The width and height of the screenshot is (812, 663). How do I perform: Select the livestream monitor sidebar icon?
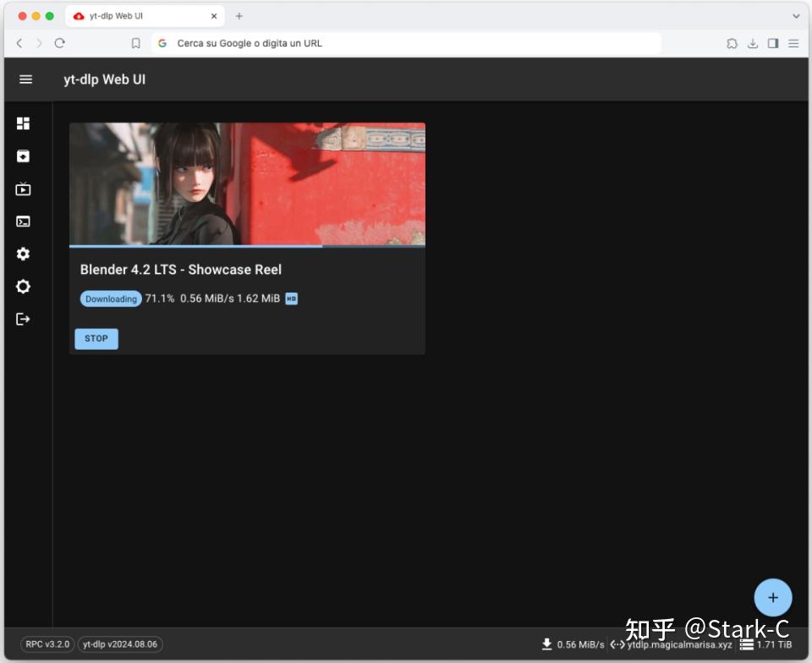(x=23, y=189)
